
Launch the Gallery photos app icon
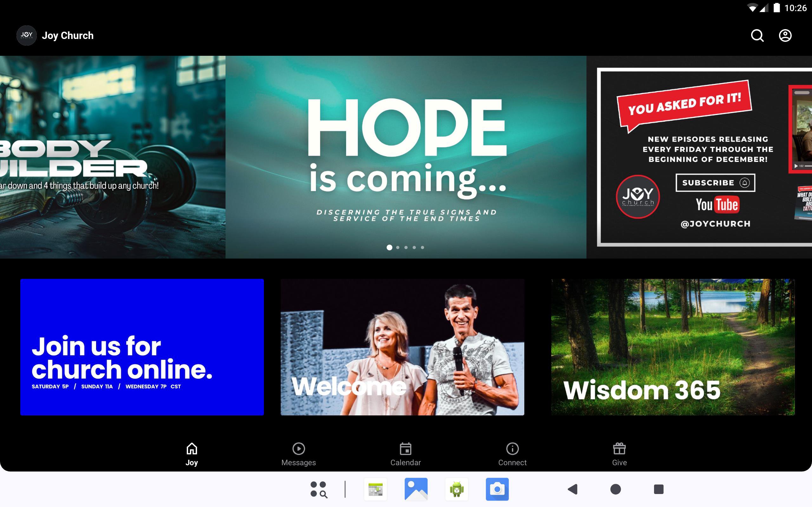tap(416, 489)
